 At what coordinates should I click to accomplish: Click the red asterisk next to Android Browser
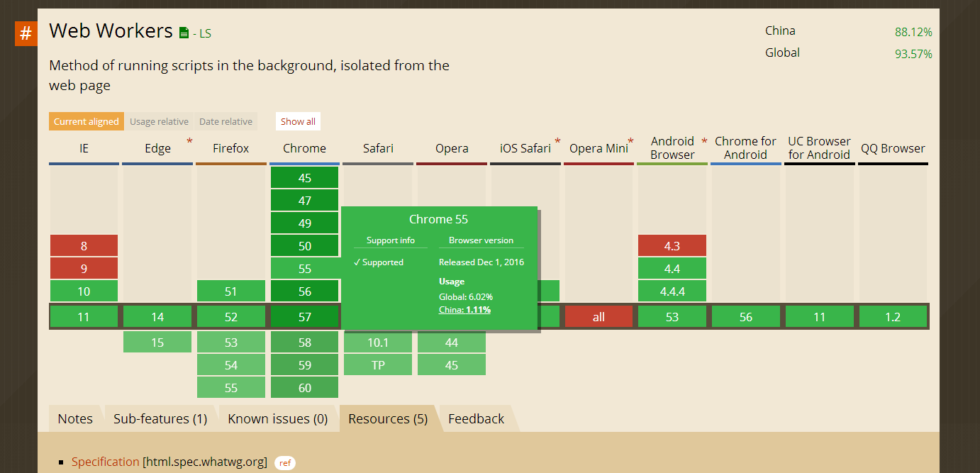[x=704, y=142]
